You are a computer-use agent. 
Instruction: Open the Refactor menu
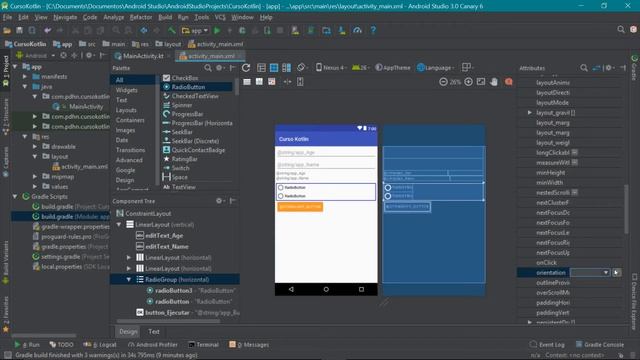point(141,17)
